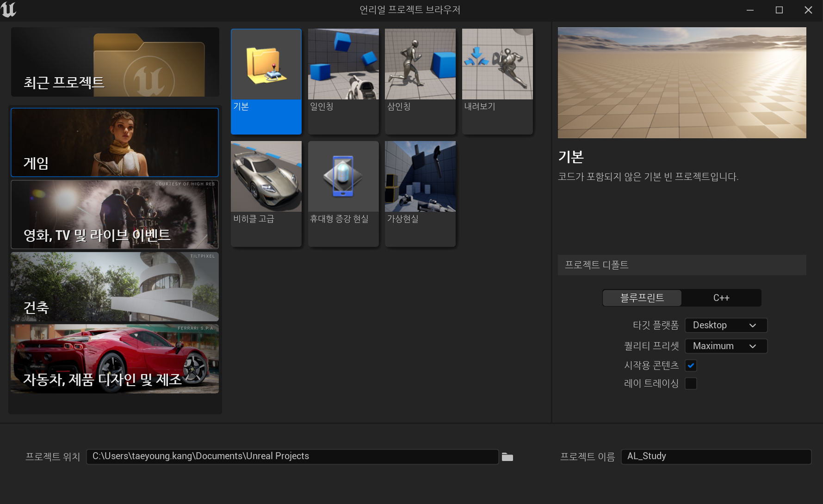Image resolution: width=823 pixels, height=504 pixels.
Task: Minimize the project browser window
Action: 750,10
